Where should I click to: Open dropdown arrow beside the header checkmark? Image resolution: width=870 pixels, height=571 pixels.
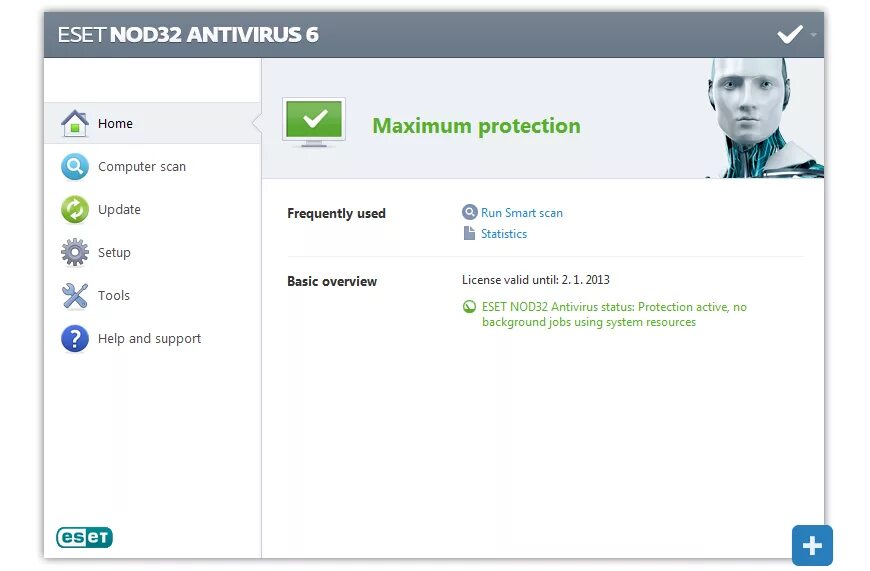pos(813,35)
